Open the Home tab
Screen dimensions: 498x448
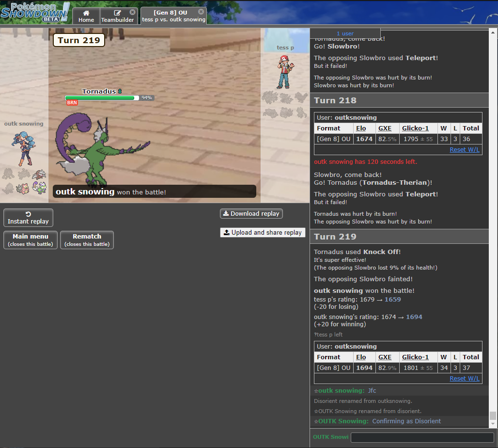(86, 16)
